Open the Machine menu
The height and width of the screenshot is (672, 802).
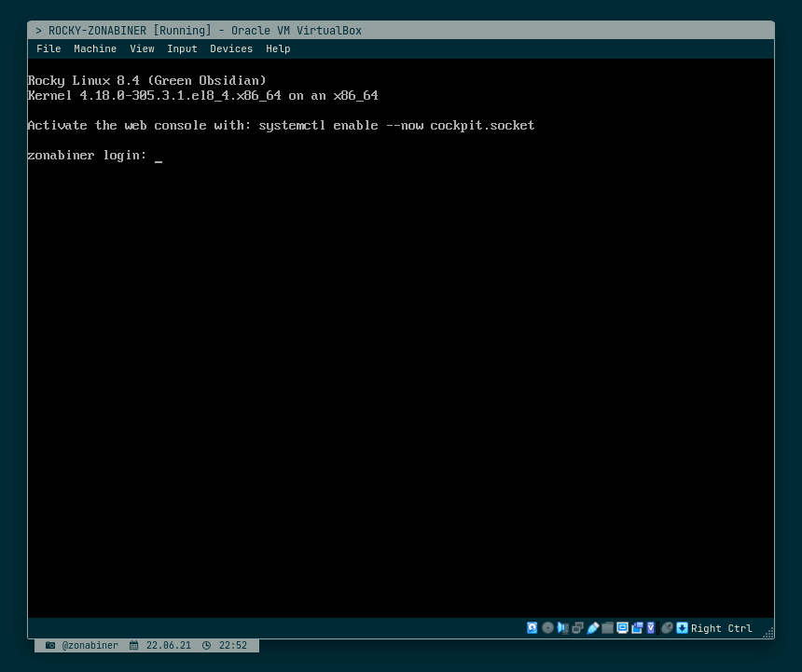[x=94, y=48]
